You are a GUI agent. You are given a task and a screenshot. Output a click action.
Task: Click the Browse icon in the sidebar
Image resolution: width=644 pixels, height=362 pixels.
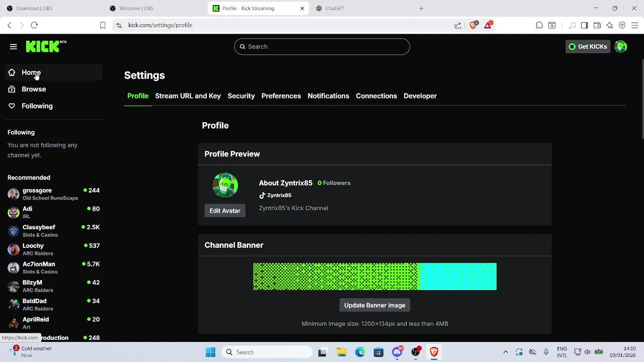[12, 89]
